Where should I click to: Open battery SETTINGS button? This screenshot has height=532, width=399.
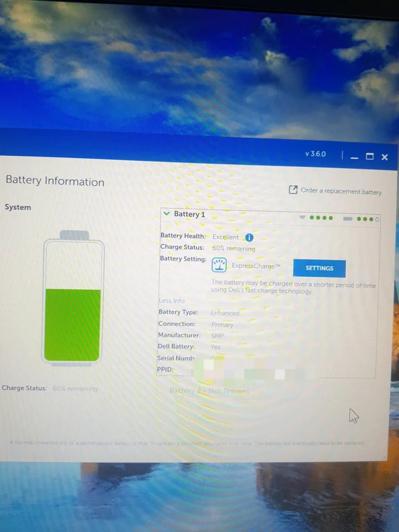tap(319, 268)
